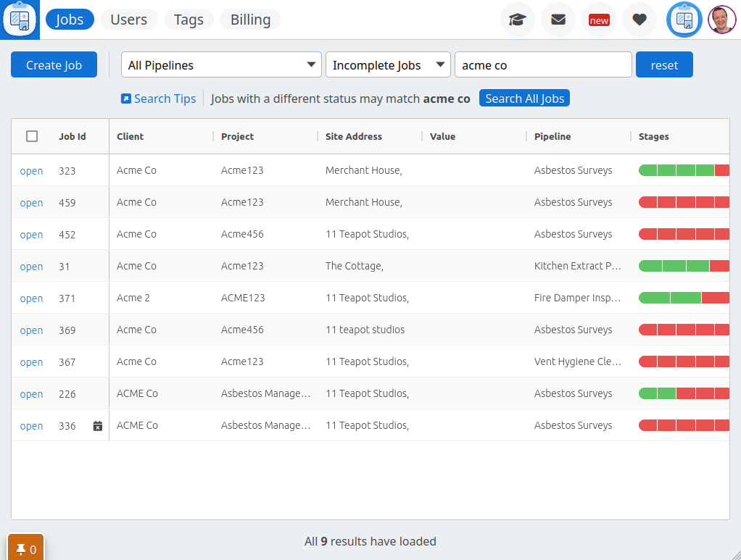The width and height of the screenshot is (741, 560).
Task: Click the circled clipboard workspace icon
Action: tap(684, 20)
